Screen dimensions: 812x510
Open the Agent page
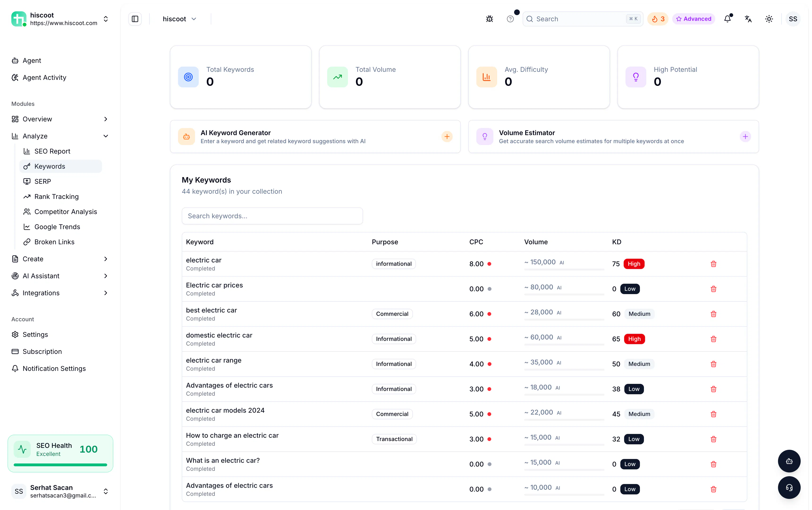60,60
